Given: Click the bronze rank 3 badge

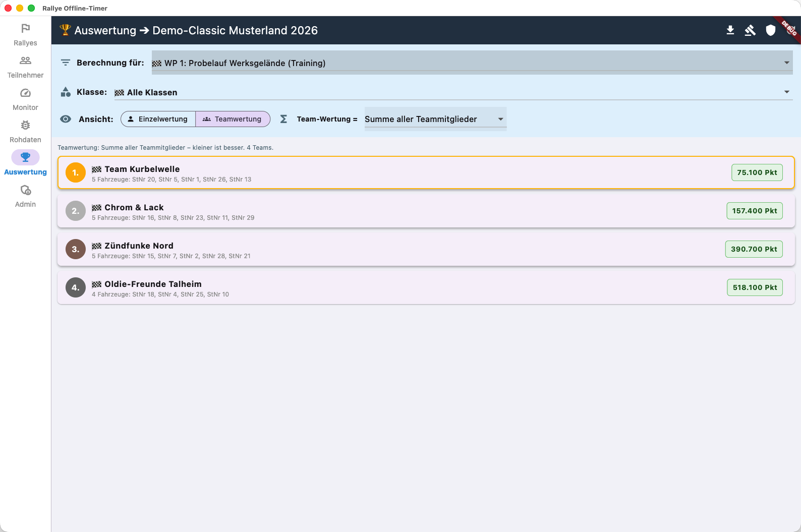Looking at the screenshot, I should point(76,249).
